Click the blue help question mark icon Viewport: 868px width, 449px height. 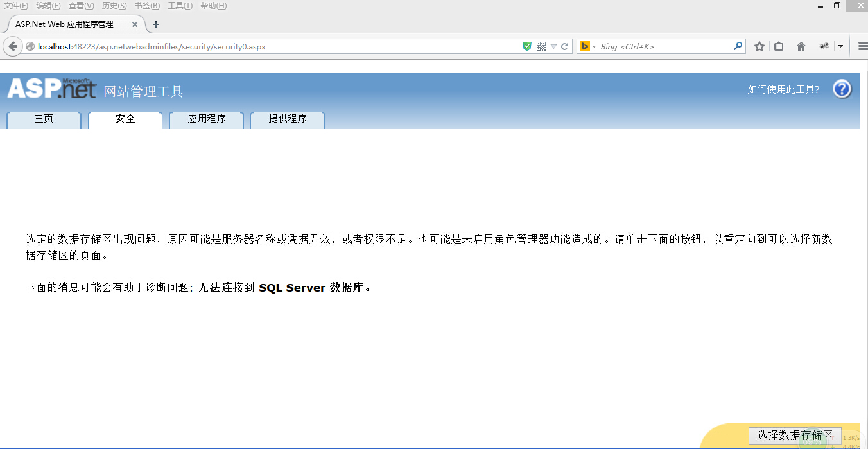(842, 89)
